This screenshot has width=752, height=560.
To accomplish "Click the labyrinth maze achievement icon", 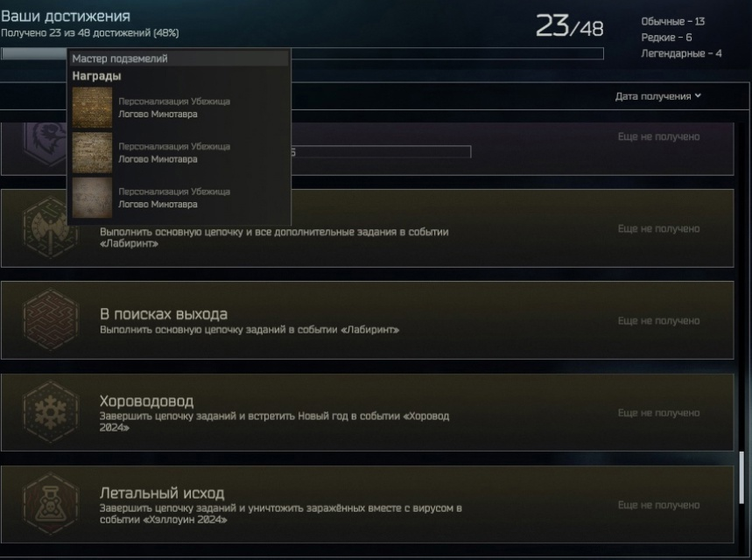I will 51,319.
